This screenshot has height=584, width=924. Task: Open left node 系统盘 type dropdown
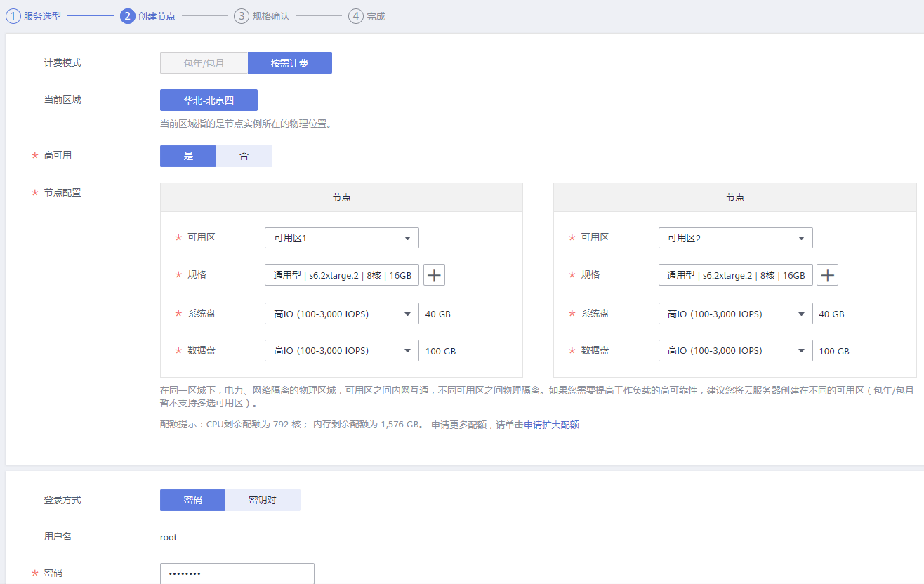(342, 314)
